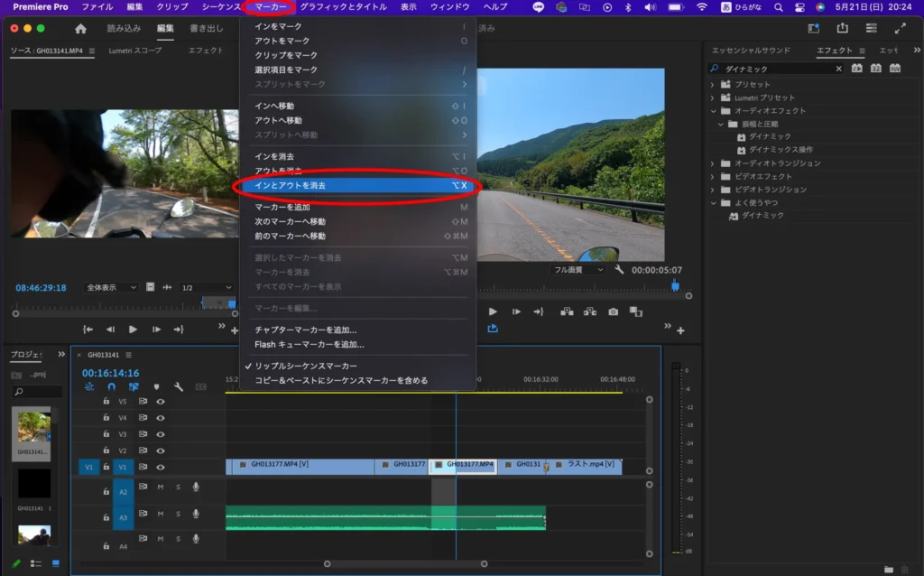Image resolution: width=924 pixels, height=576 pixels.
Task: Open timeline display settings wrench
Action: 179,386
